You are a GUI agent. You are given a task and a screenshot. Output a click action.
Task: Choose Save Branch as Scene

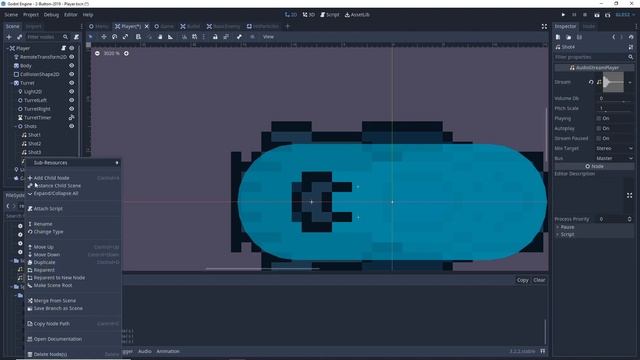(x=73, y=308)
